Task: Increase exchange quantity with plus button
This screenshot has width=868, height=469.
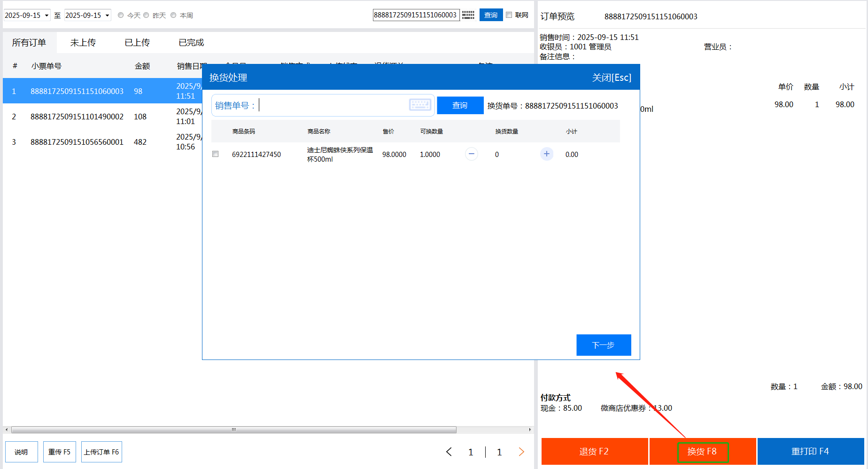Action: 546,154
